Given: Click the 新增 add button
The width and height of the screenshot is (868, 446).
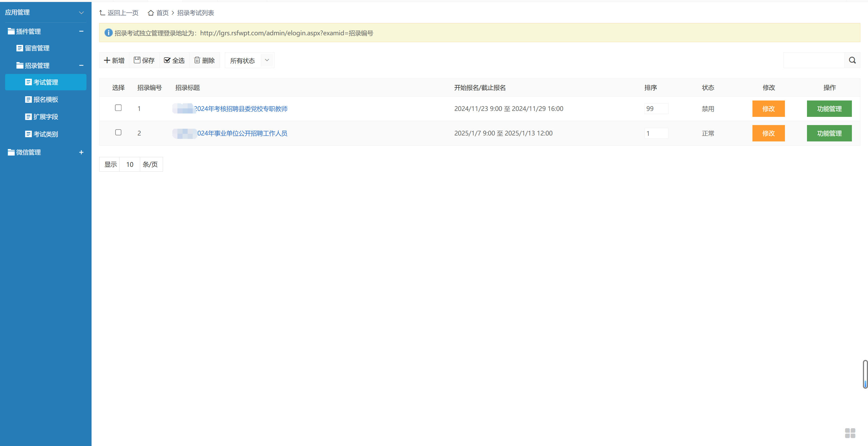Looking at the screenshot, I should (114, 61).
